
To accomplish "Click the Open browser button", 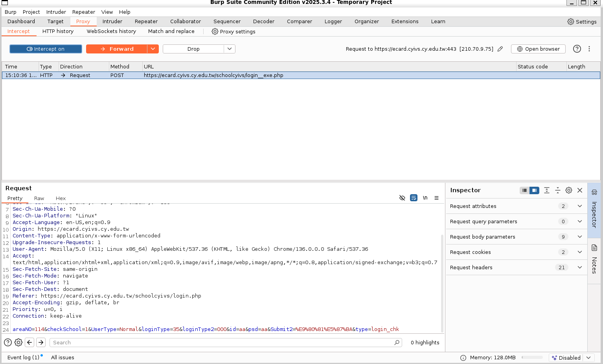I will 538,49.
